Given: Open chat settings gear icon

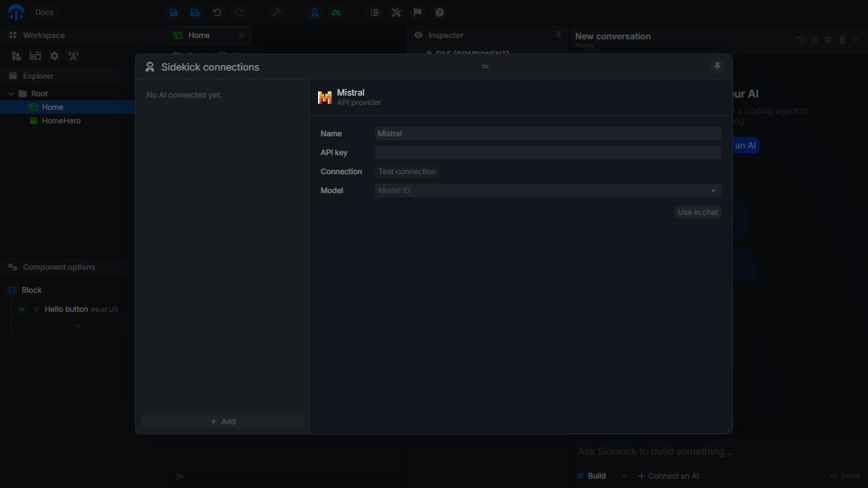Looking at the screenshot, I should point(828,40).
